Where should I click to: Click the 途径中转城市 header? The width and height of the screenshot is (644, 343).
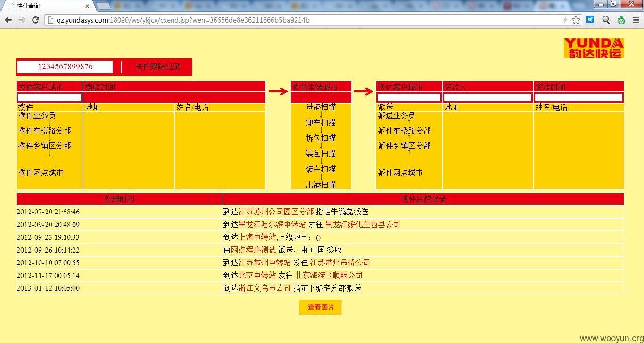[321, 87]
